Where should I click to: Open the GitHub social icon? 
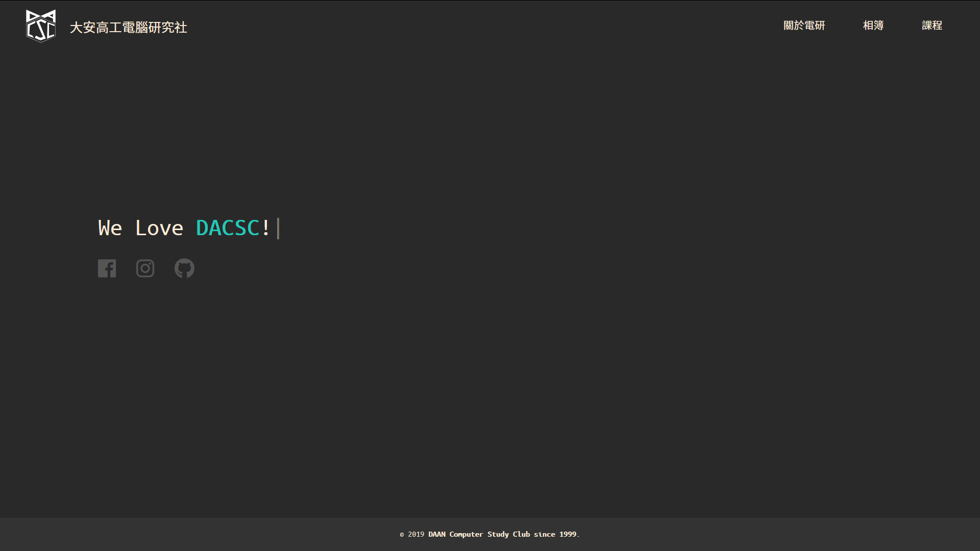pos(184,268)
